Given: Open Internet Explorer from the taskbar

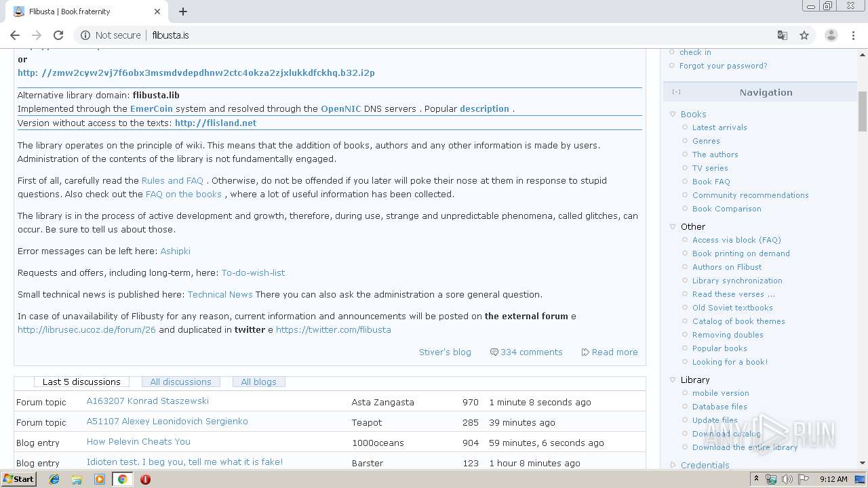Looking at the screenshot, I should pos(54,479).
